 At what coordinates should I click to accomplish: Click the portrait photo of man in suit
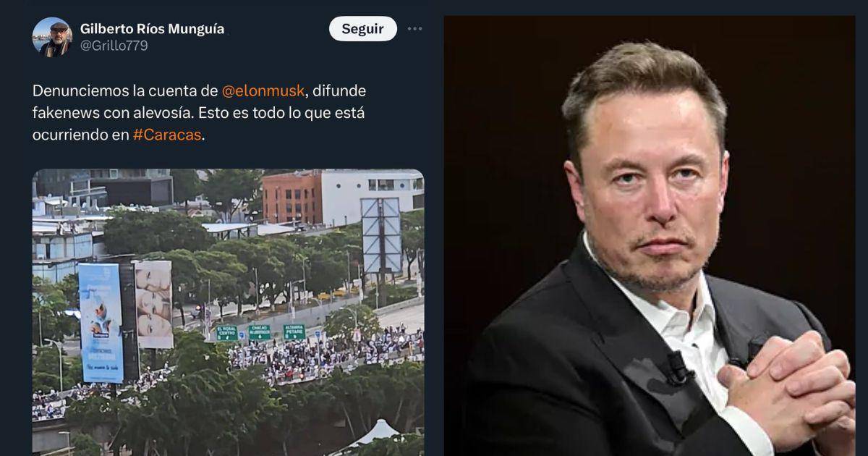649,236
